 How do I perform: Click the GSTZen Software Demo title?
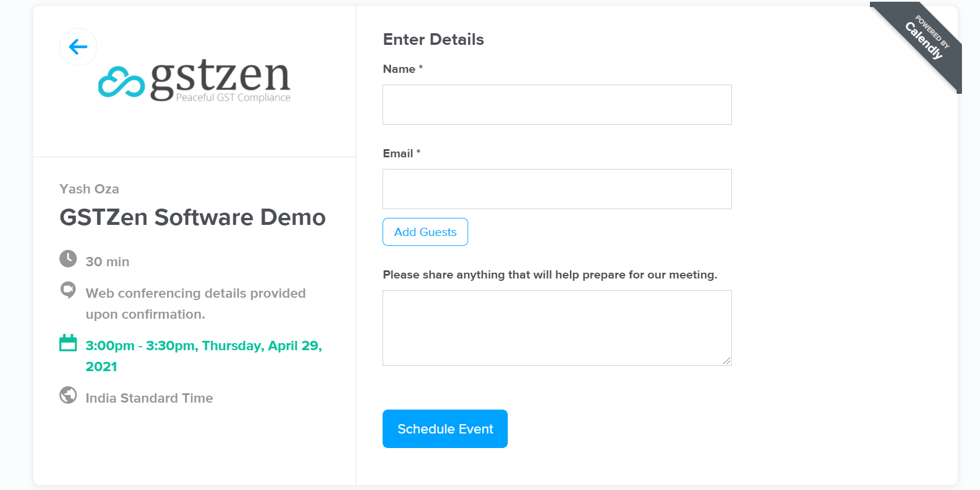[192, 217]
